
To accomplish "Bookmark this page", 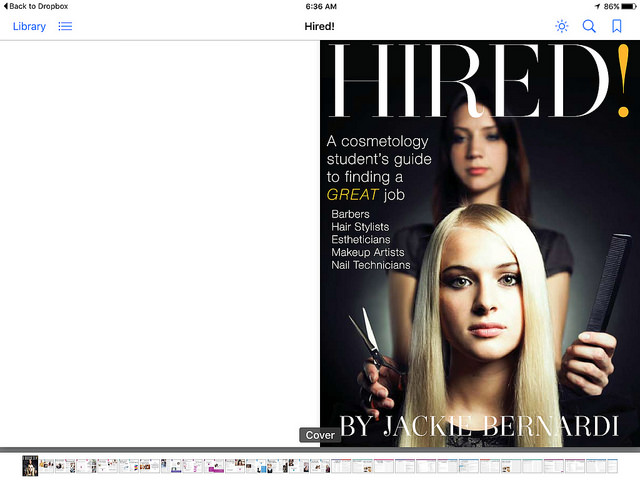I will click(617, 26).
